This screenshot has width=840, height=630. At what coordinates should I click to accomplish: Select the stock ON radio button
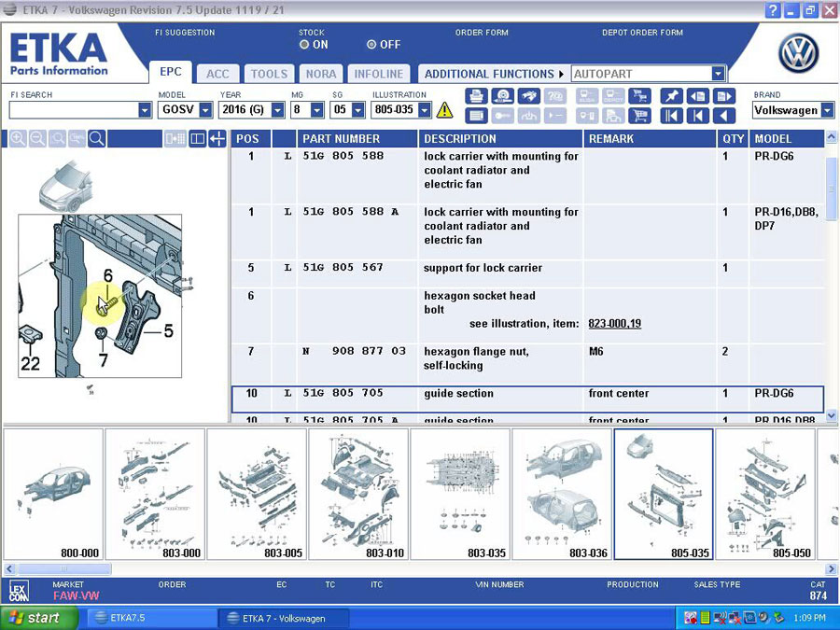pyautogui.click(x=304, y=45)
